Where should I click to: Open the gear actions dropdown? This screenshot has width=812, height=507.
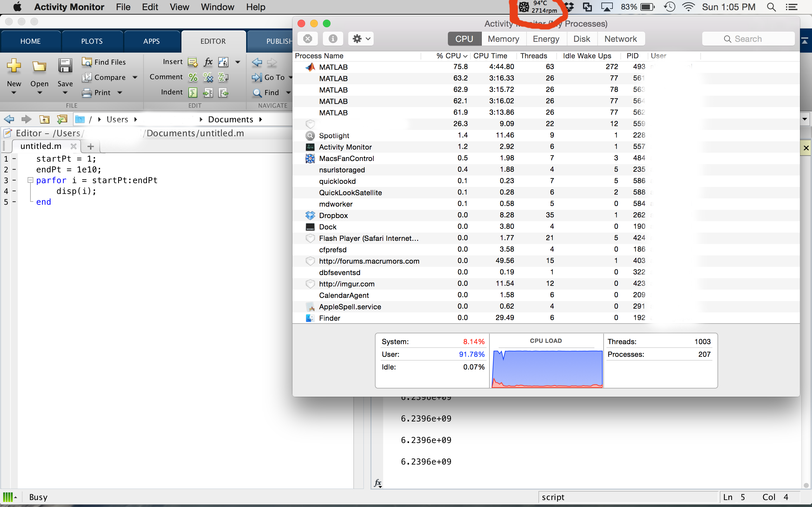click(x=361, y=39)
